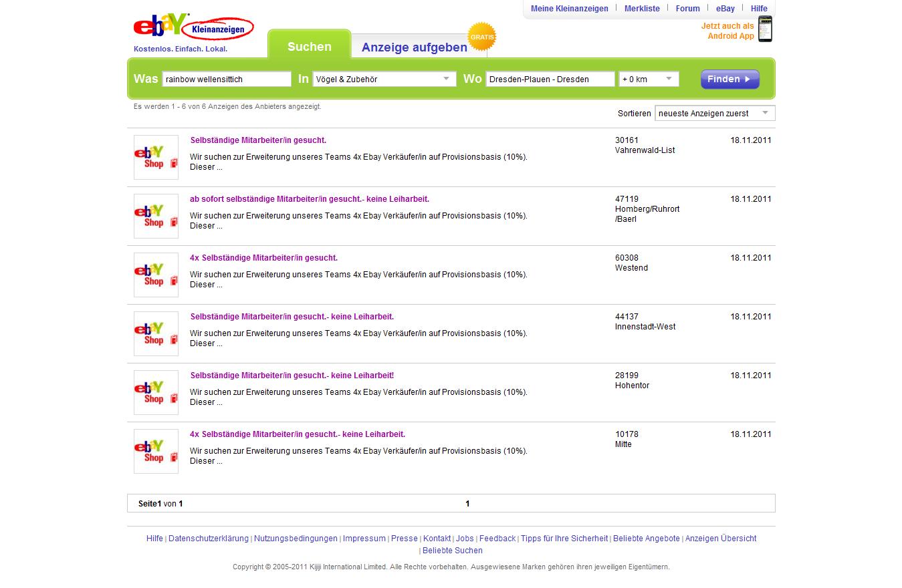The image size is (902, 588).
Task: Expand the Vögel & Zubehör category dropdown
Action: pyautogui.click(x=384, y=79)
